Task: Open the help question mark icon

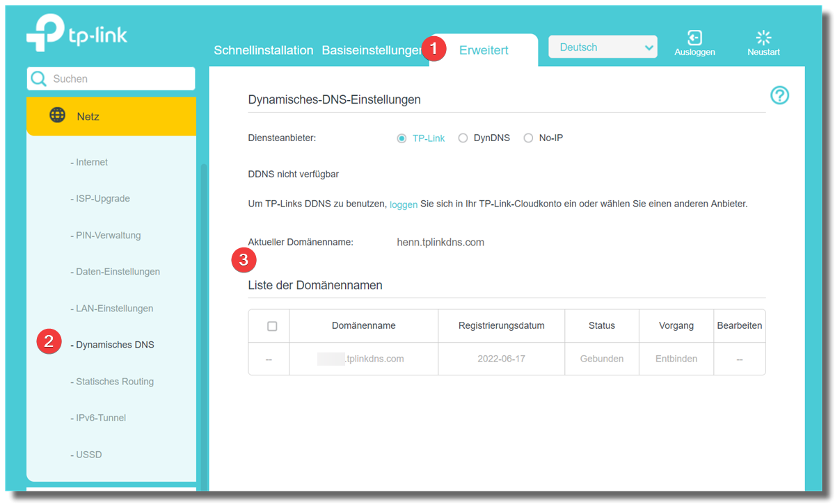Action: pos(779,96)
